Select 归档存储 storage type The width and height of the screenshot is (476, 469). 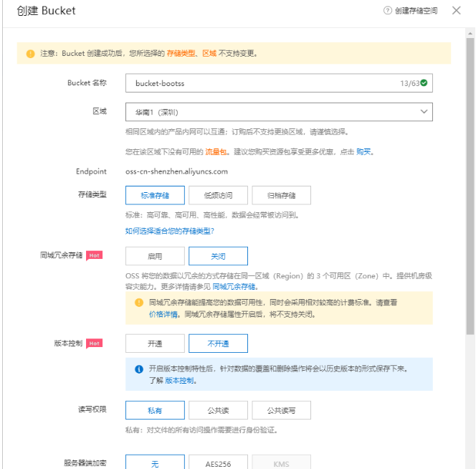pos(282,195)
